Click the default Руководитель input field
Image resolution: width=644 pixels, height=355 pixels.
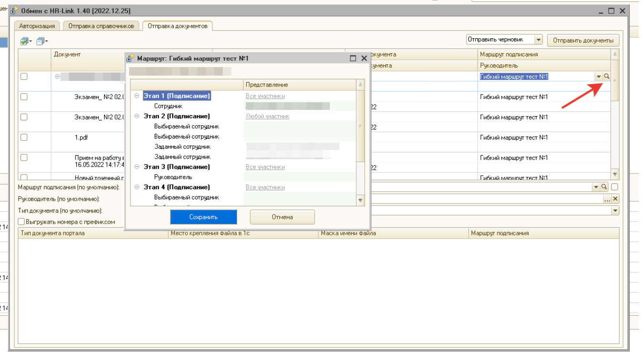pyautogui.click(x=487, y=199)
